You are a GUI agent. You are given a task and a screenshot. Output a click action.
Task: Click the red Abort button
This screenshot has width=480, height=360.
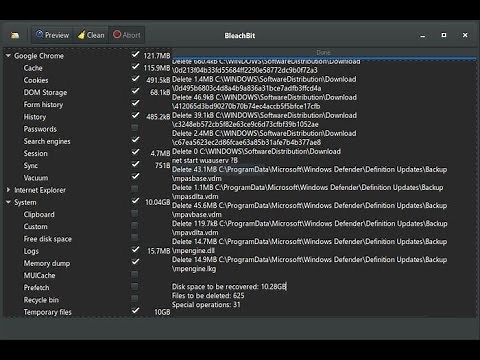click(127, 35)
